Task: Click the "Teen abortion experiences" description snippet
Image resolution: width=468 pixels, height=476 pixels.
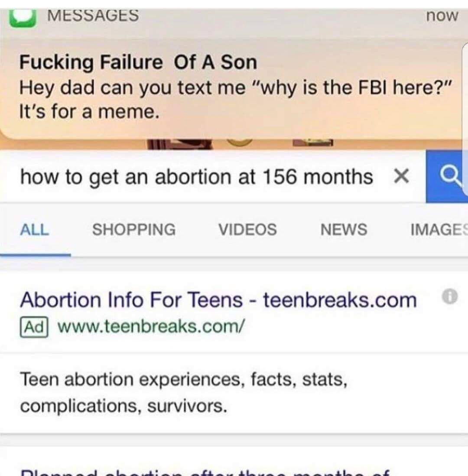Action: pos(183,392)
